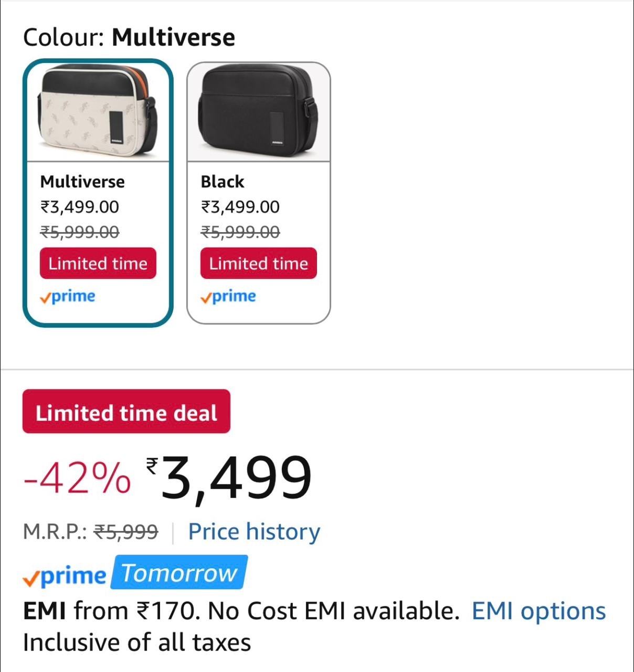Open the Price history link
The height and width of the screenshot is (672, 634).
pyautogui.click(x=254, y=532)
